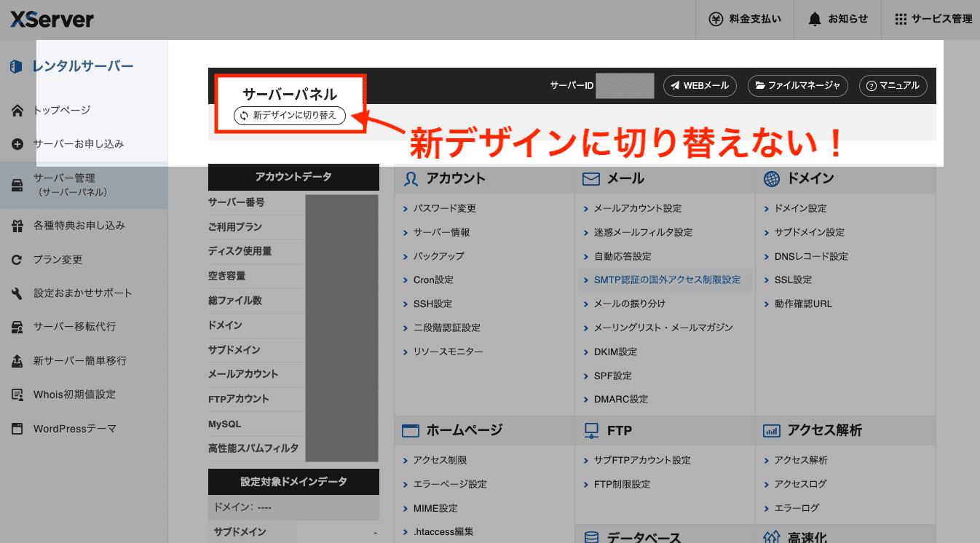Open お知らせ notifications

(837, 20)
